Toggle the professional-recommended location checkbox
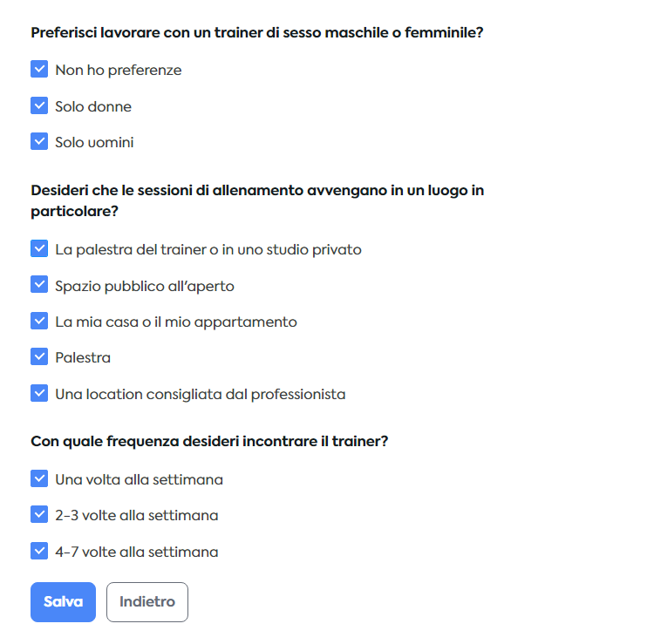 click(39, 393)
